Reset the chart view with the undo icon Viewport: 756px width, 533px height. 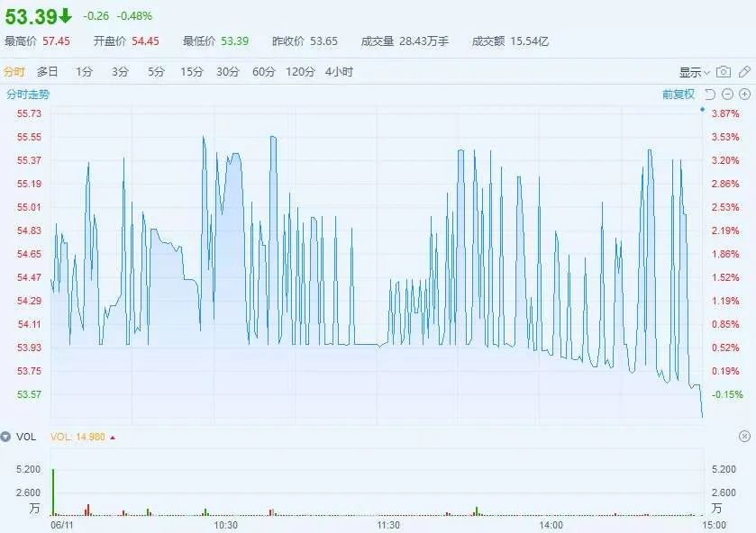pyautogui.click(x=710, y=94)
